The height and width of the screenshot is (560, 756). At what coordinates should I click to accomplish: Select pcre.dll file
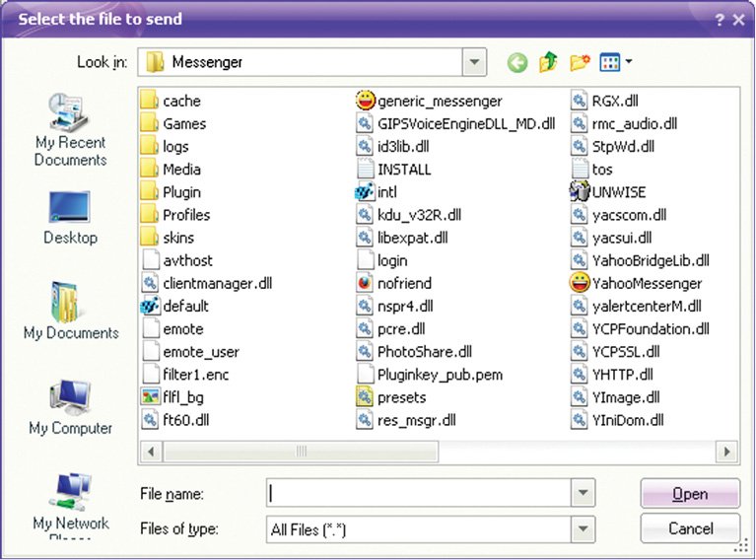click(391, 329)
